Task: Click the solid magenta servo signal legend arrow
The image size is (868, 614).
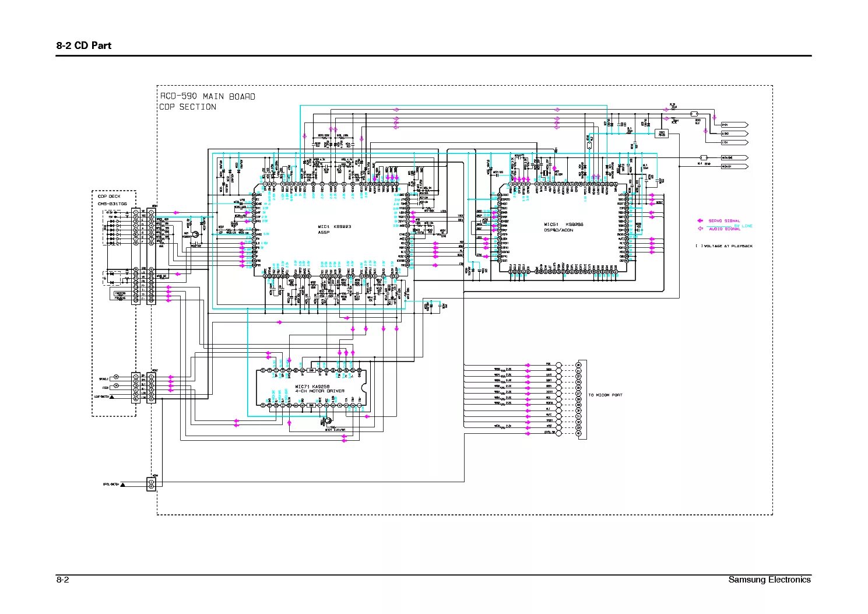Action: (x=701, y=221)
